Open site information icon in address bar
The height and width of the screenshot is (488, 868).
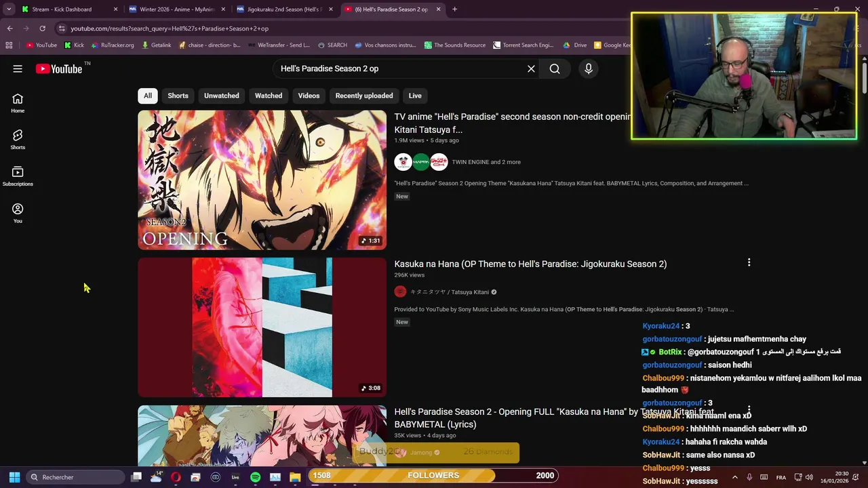62,28
